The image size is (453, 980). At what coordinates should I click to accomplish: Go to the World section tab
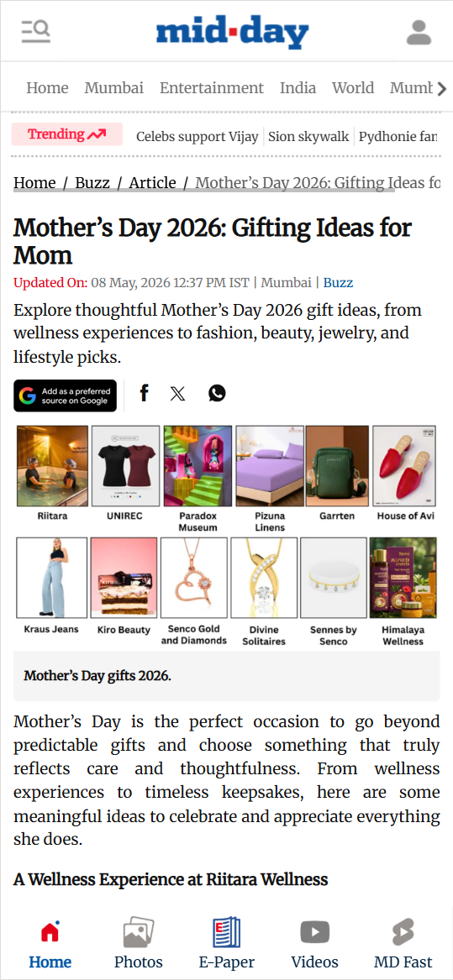[353, 88]
